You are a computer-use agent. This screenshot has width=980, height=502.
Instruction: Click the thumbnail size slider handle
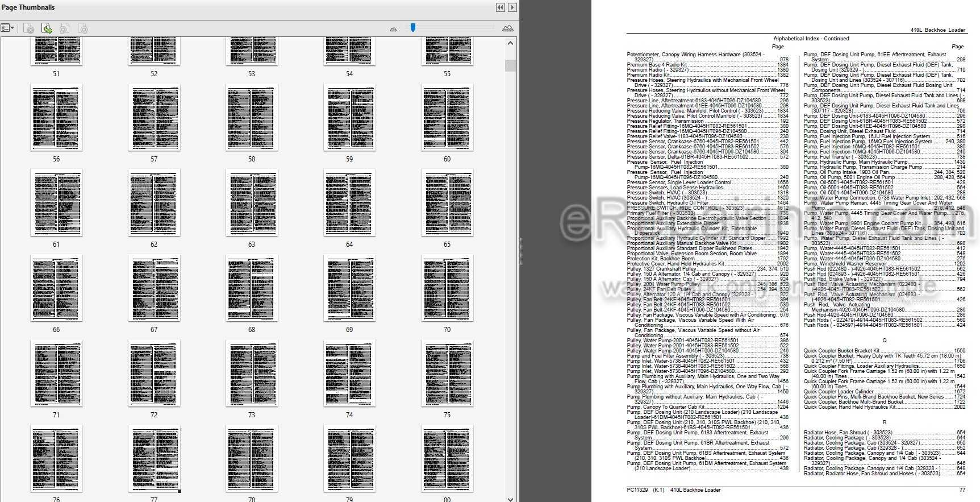click(x=413, y=27)
